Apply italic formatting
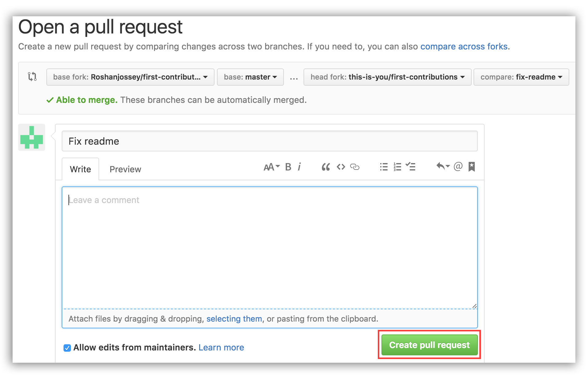Viewport: 588px width, 383px height. point(299,167)
